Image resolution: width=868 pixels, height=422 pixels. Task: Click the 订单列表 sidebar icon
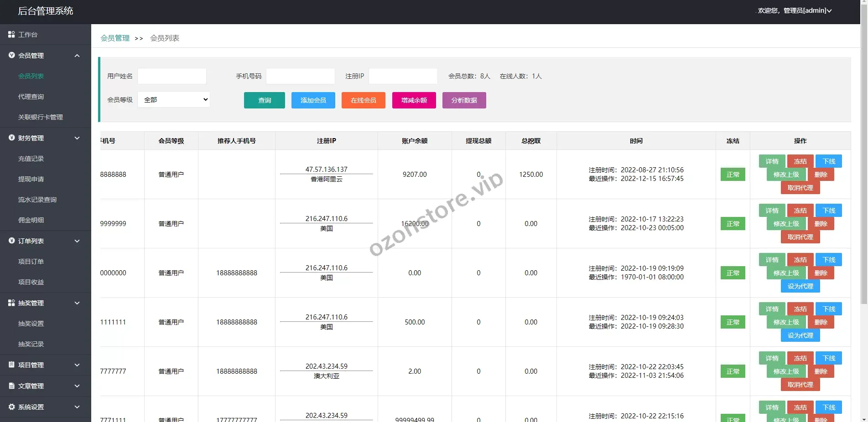[11, 241]
